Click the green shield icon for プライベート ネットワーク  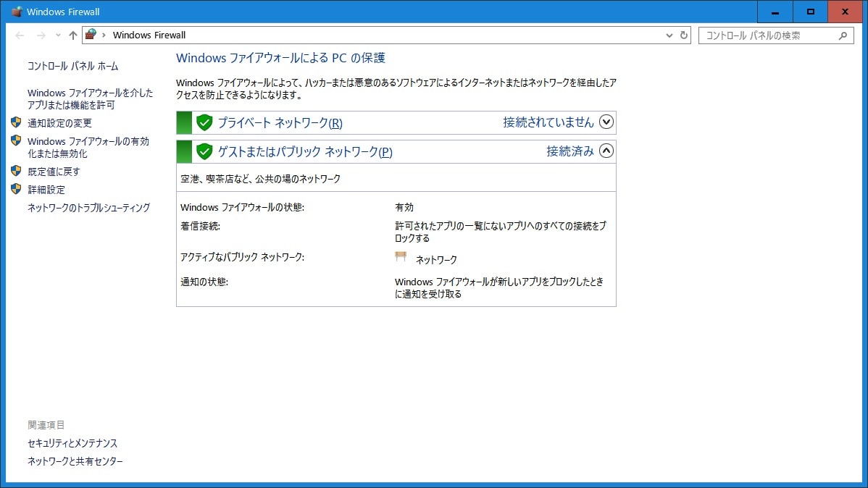point(204,122)
